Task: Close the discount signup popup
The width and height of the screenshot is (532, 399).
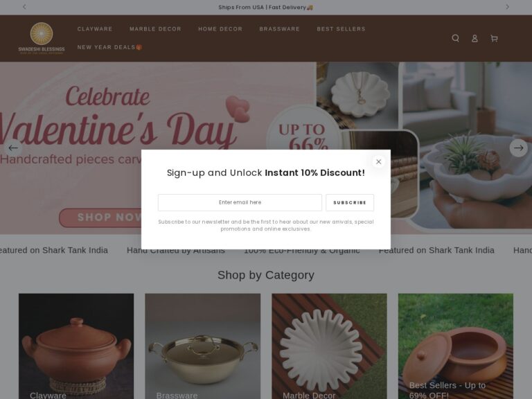Action: coord(379,162)
